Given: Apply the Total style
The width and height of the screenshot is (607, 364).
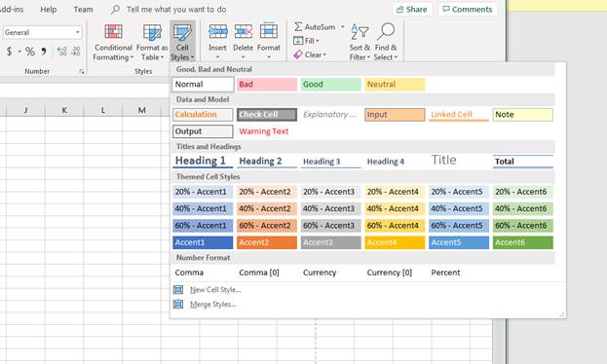Looking at the screenshot, I should point(522,161).
